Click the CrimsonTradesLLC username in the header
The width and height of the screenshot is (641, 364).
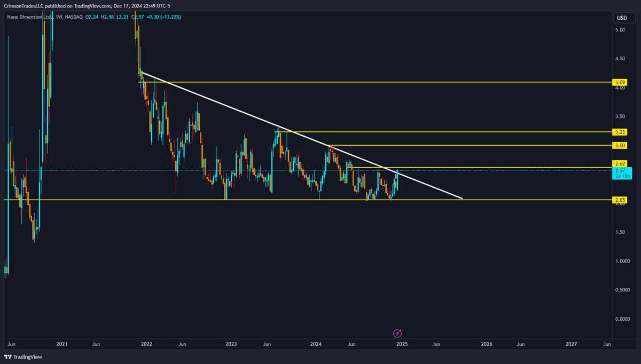[24, 6]
